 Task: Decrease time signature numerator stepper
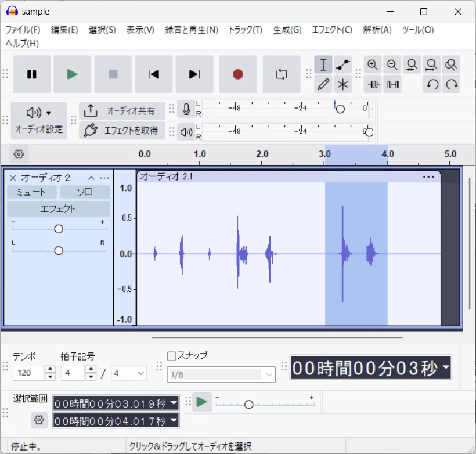pos(91,377)
